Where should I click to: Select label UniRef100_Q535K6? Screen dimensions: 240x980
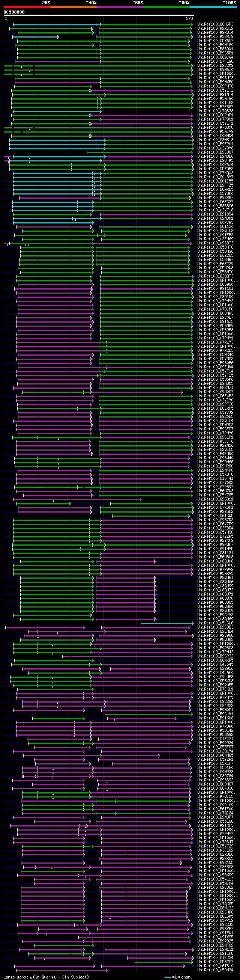[x=215, y=379]
